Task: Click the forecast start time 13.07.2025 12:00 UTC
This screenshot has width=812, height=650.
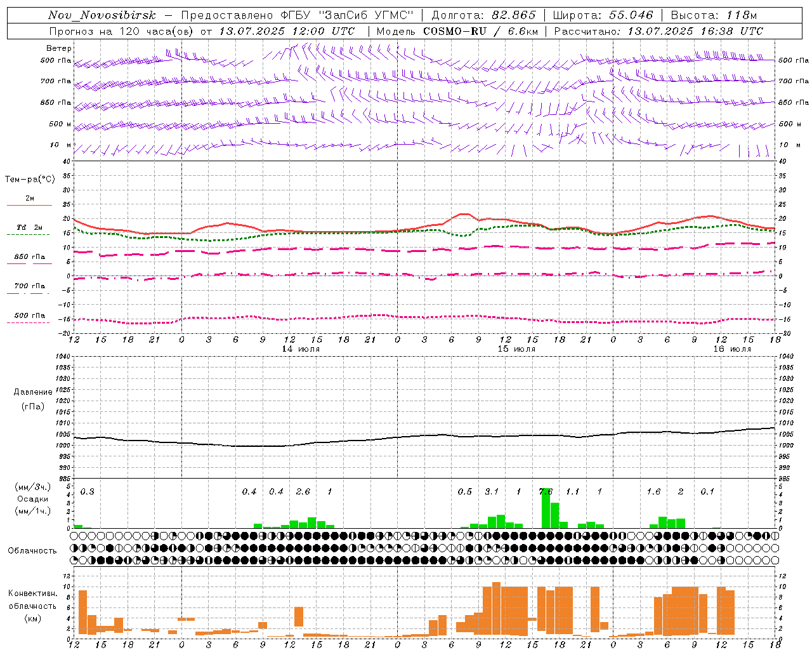Action: click(x=287, y=31)
